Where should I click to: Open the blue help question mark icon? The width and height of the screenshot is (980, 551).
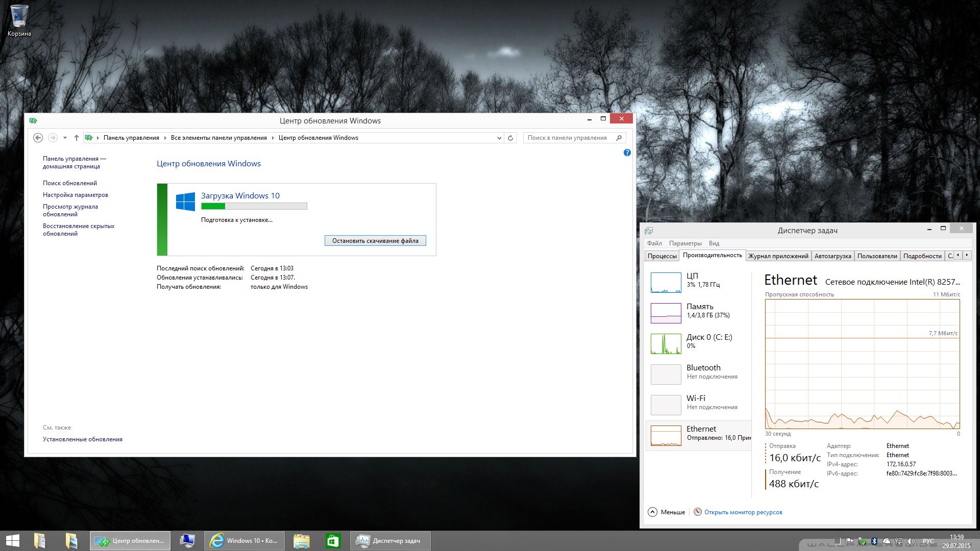[x=627, y=153]
